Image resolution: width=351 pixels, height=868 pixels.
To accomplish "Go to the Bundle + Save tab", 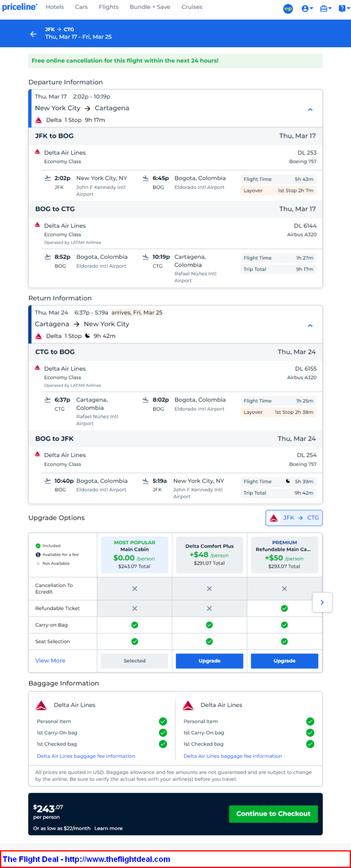I will point(150,7).
